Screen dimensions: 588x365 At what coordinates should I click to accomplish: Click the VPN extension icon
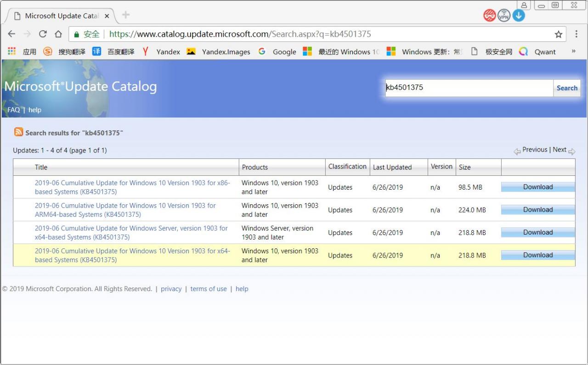(504, 16)
